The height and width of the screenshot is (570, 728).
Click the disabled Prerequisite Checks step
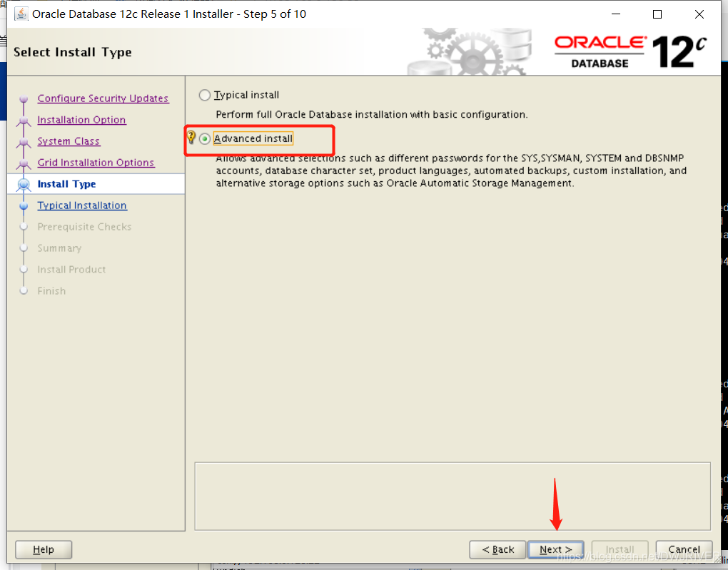point(84,227)
